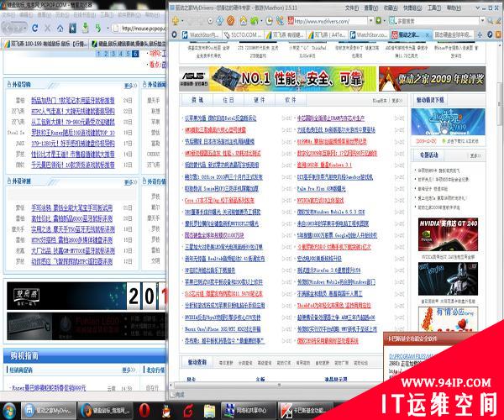Image resolution: width=504 pixels, height=420 pixels.
Task: Click the Maxthon new tab plus icon
Action: (x=176, y=21)
